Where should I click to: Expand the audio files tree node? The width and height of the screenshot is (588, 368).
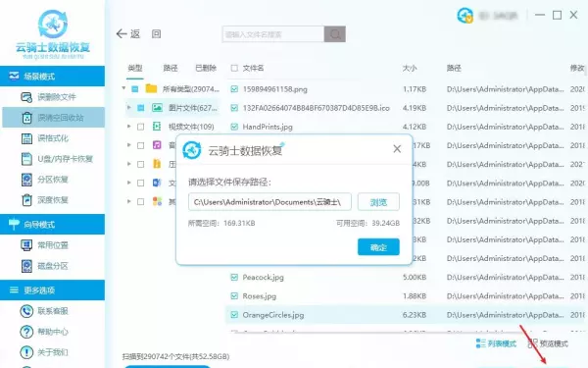point(129,145)
